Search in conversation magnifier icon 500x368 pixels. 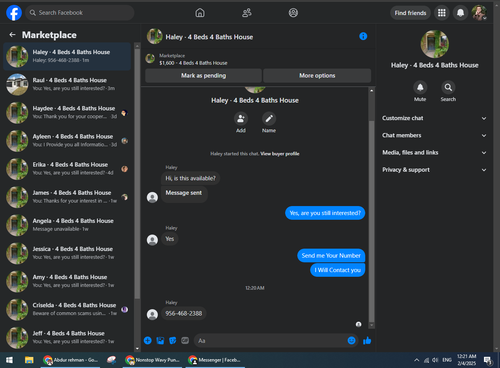coord(448,87)
